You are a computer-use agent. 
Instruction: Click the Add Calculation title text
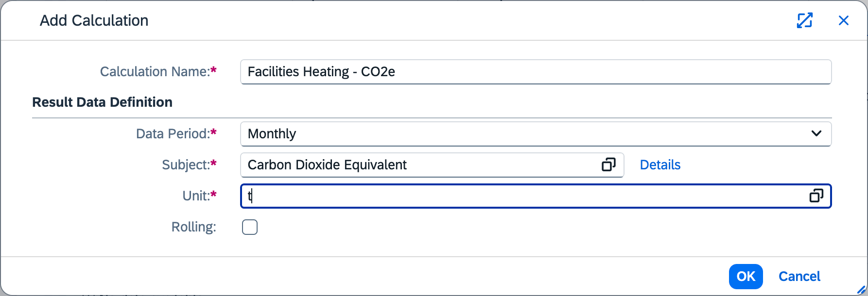94,21
